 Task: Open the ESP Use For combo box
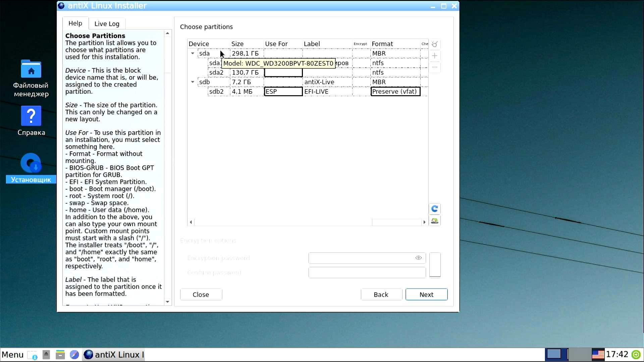click(x=283, y=92)
